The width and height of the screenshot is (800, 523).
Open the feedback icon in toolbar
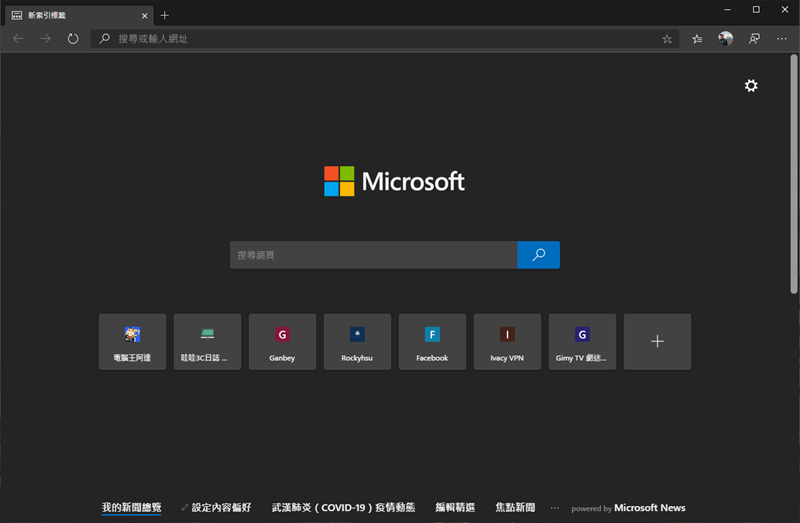(x=754, y=39)
